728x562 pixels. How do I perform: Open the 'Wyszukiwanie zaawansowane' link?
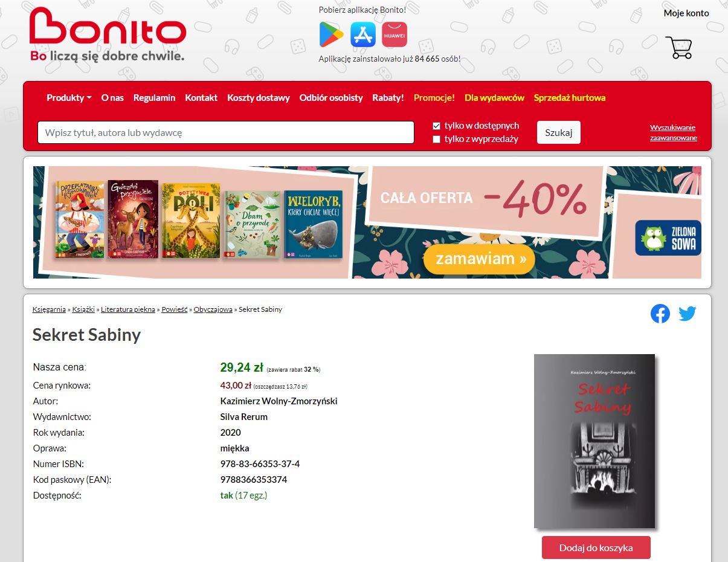673,133
